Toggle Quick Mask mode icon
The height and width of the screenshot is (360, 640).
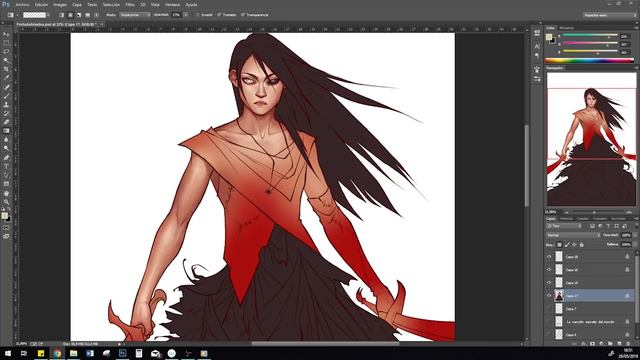(x=6, y=228)
